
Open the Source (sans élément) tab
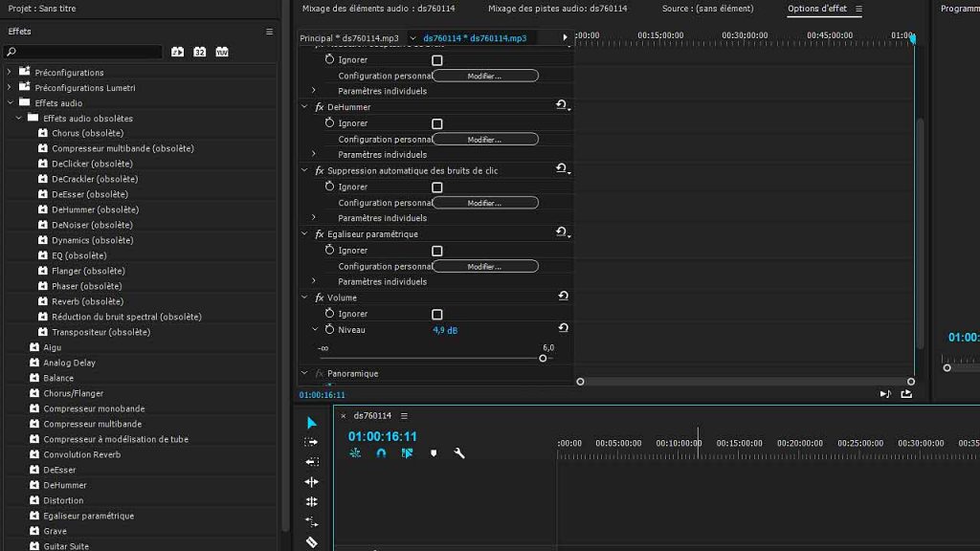707,9
